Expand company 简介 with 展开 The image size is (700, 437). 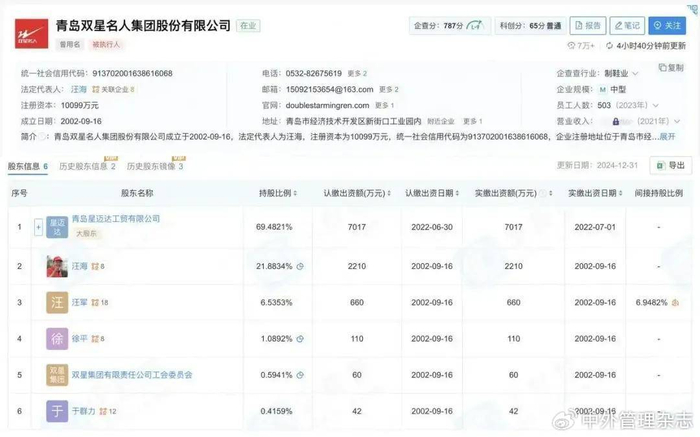pos(668,137)
